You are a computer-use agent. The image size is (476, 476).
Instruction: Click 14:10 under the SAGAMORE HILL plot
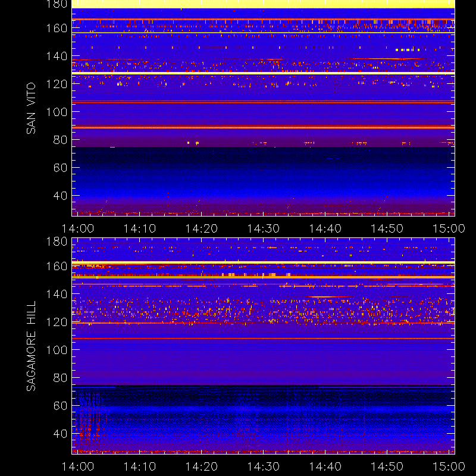140,466
